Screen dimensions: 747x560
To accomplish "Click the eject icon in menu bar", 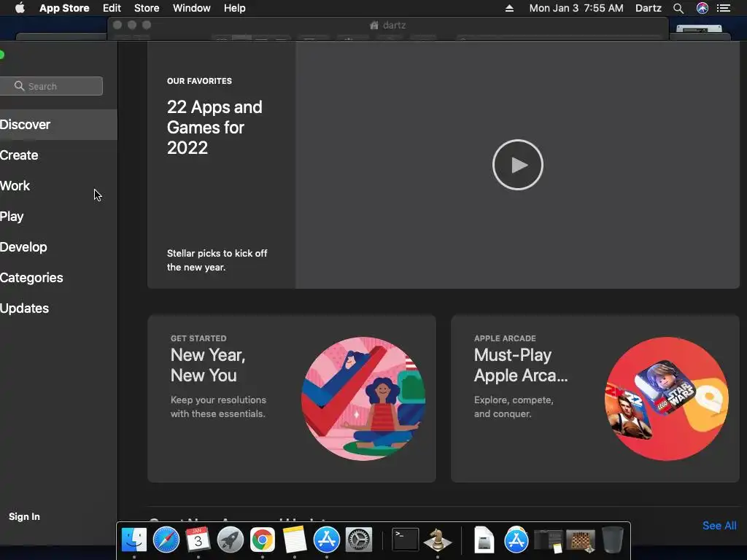I will pos(509,8).
